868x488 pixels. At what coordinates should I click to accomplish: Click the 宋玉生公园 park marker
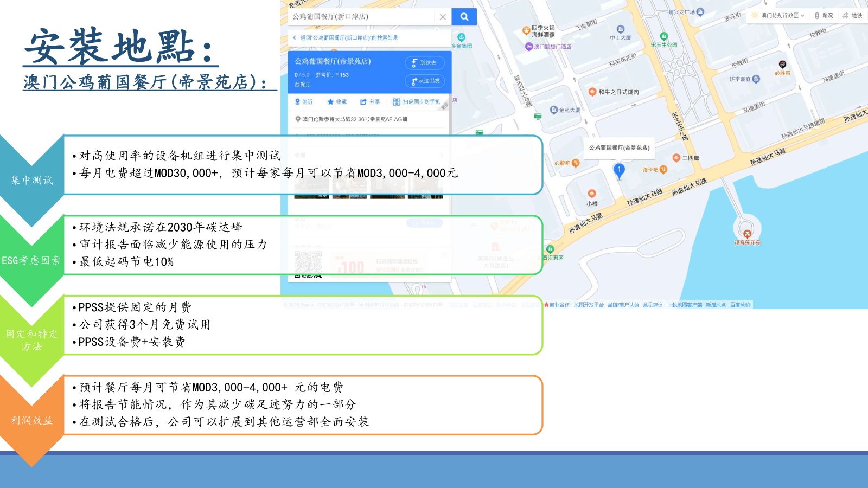coord(663,36)
